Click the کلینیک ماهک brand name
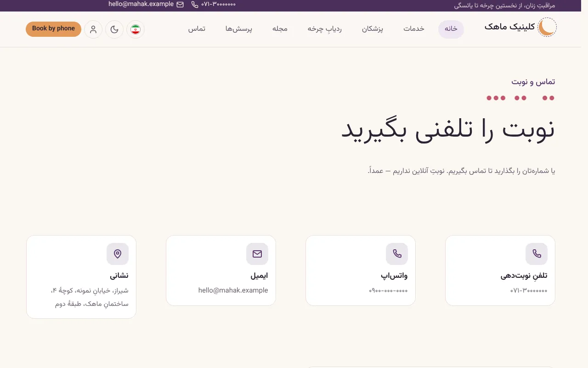Viewport: 588px width, 368px height. [x=509, y=27]
